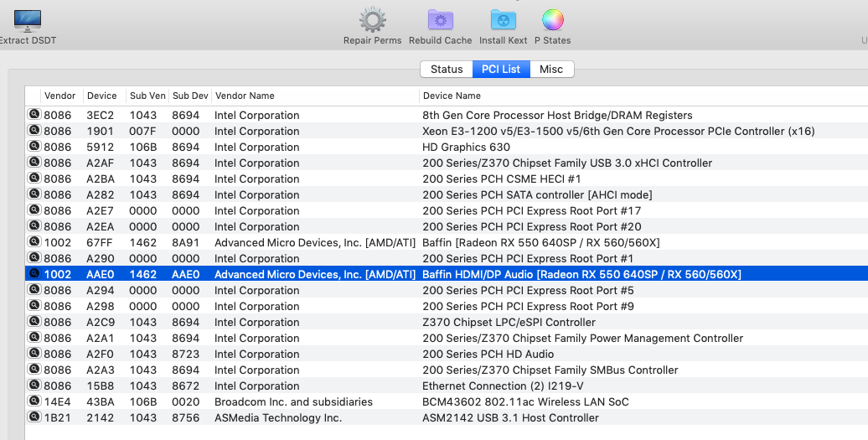Click the '200 Series PCH CSME HECI #1' entry
Screen dimensions: 868x440
(x=502, y=179)
